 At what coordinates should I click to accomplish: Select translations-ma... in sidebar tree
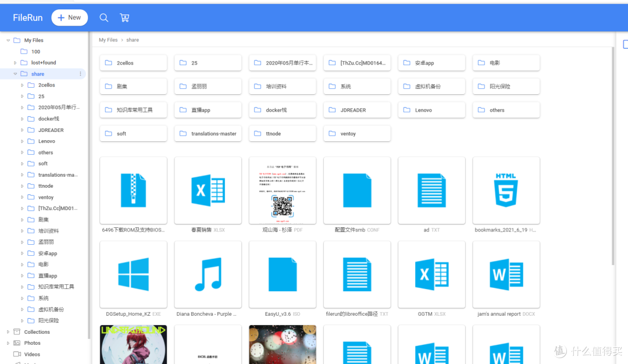pyautogui.click(x=58, y=175)
